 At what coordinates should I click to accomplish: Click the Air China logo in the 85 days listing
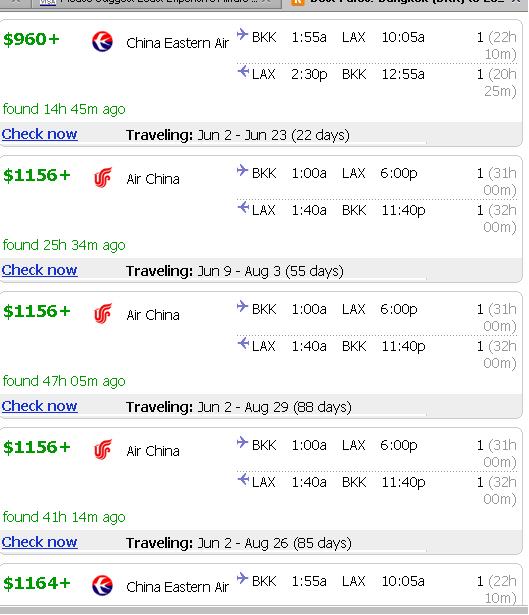(103, 449)
